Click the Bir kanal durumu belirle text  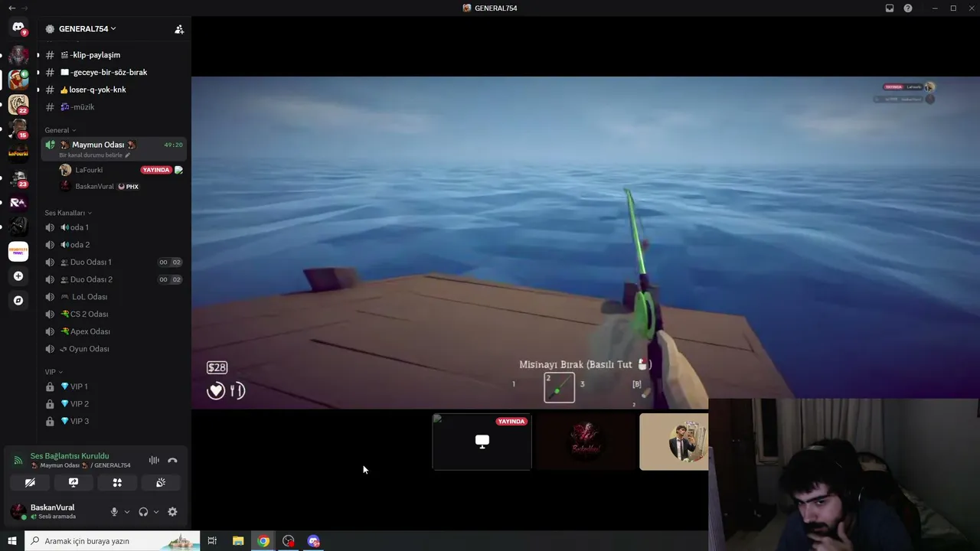90,155
